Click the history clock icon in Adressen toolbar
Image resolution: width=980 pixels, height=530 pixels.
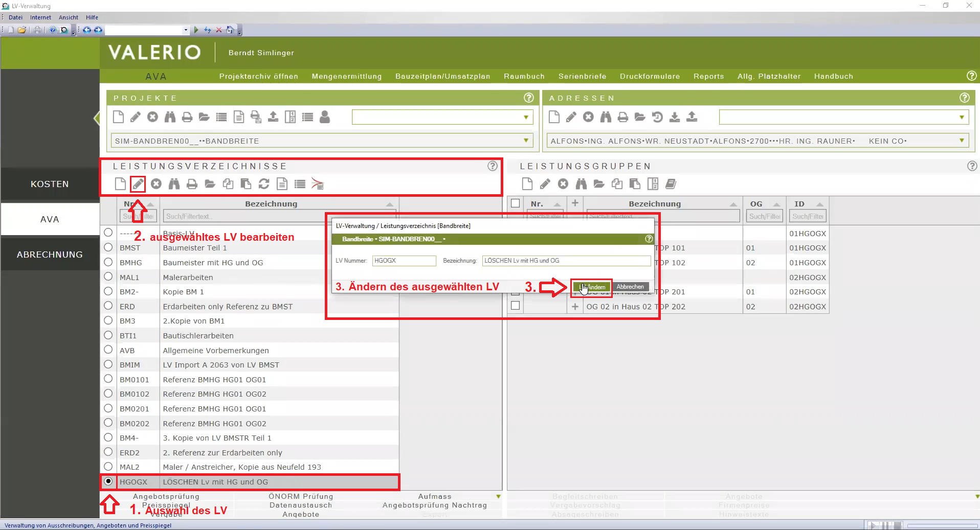coord(657,117)
